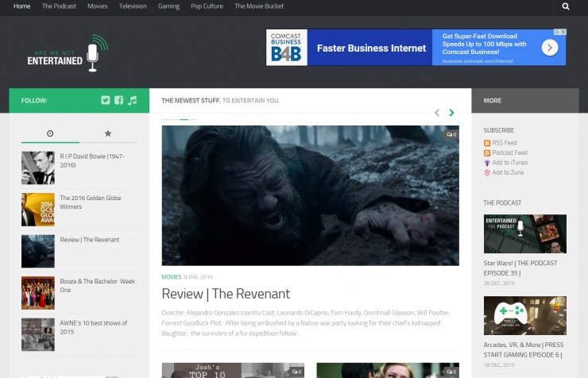Open the search magnifier icon
This screenshot has width=588, height=378.
tap(566, 6)
